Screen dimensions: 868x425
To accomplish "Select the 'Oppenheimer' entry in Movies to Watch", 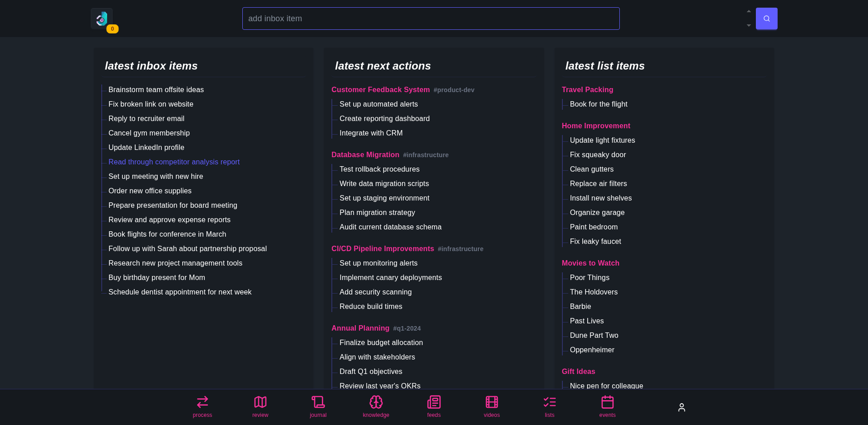I will 592,350.
